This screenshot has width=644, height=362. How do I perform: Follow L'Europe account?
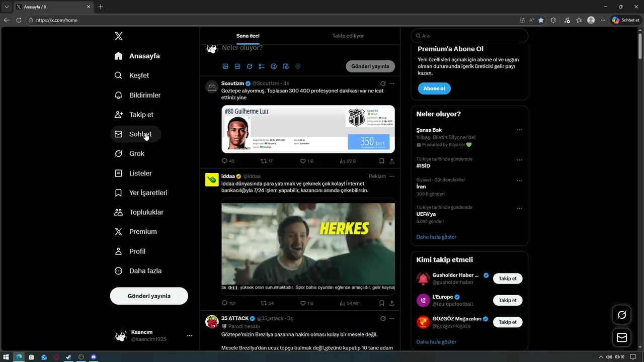coord(508,301)
